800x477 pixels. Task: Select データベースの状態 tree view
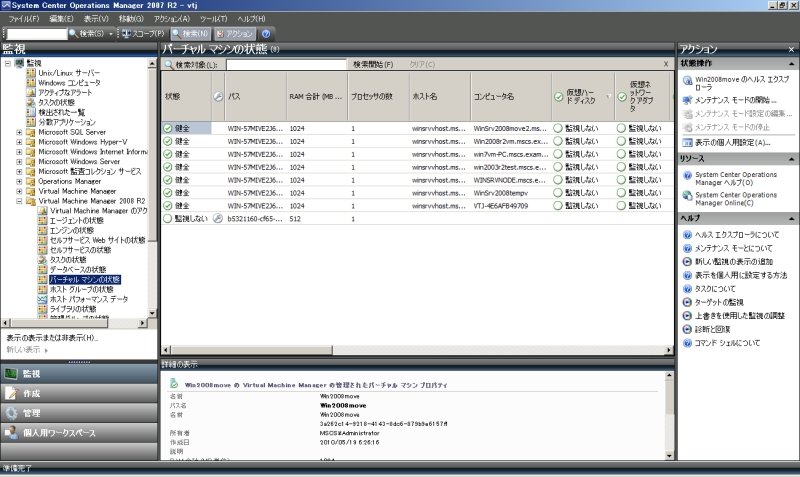[78, 269]
